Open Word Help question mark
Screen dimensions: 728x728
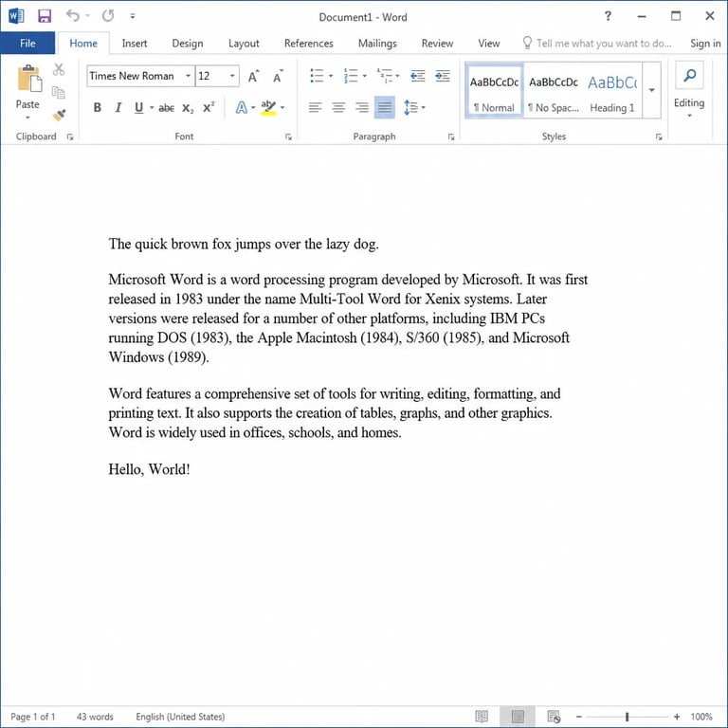coord(608,16)
